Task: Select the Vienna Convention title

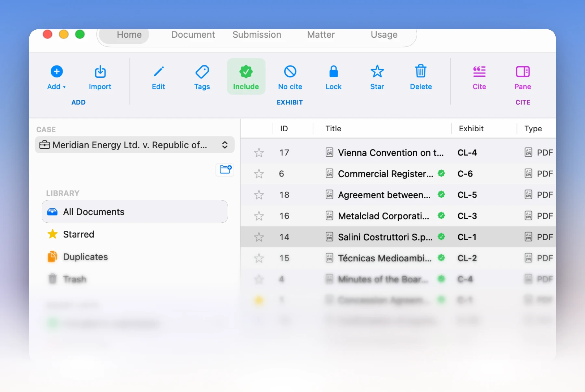Action: coord(391,152)
